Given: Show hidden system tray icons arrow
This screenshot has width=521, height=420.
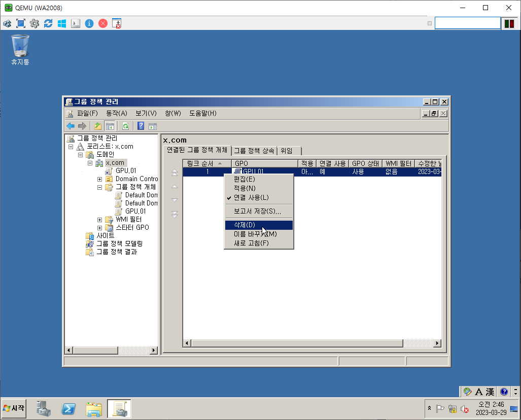Looking at the screenshot, I should tap(429, 408).
